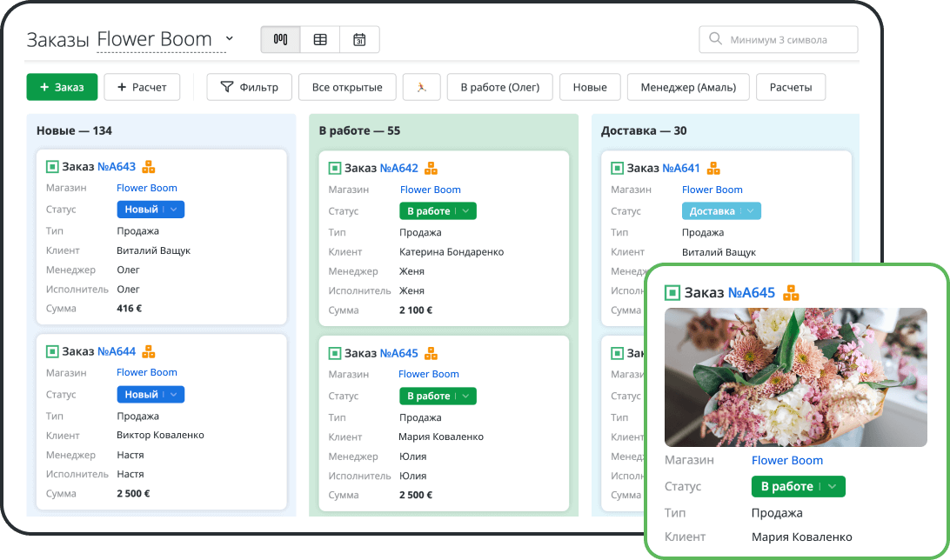This screenshot has height=560, width=950.
Task: Open the 'Фильтр' filter button
Action: 249,87
